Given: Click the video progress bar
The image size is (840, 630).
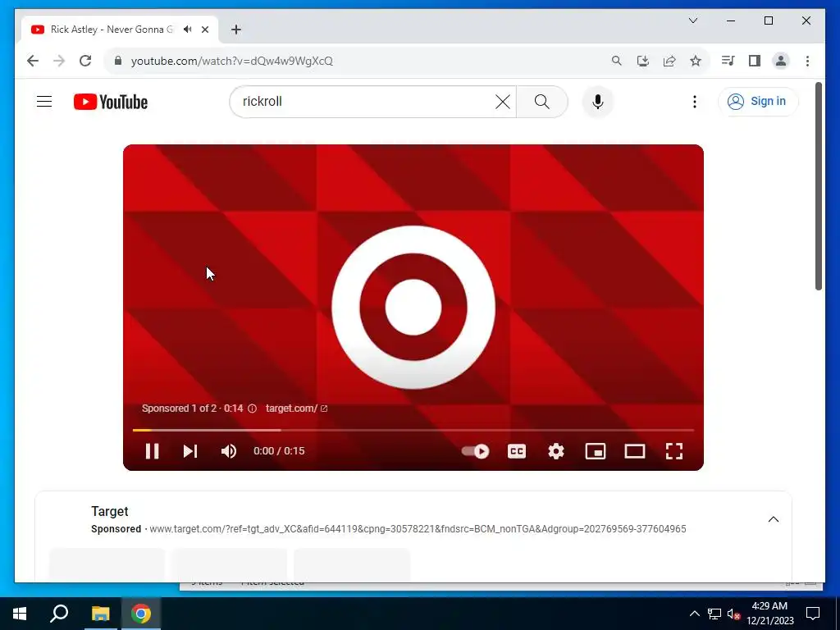Looking at the screenshot, I should click(413, 430).
